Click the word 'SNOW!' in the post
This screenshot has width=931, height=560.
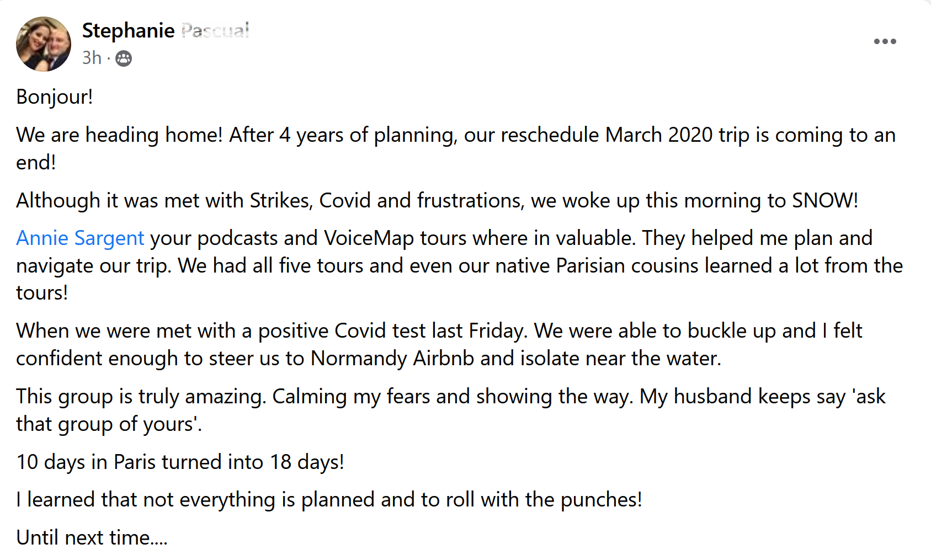point(825,200)
